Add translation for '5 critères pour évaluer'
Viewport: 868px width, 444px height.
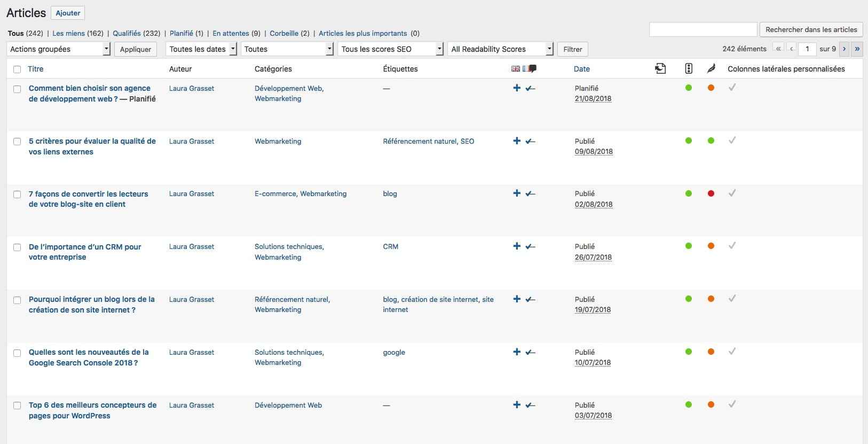(x=516, y=141)
